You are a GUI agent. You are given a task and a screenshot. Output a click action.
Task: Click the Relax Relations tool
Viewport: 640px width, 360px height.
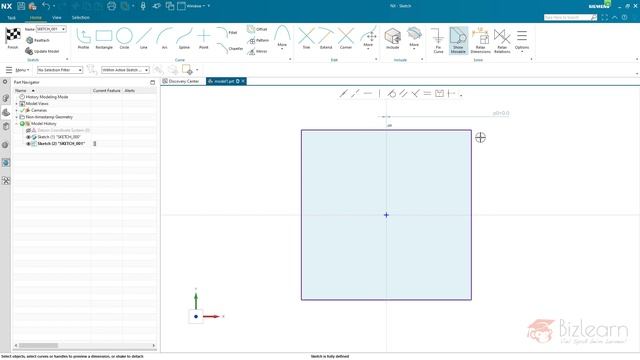click(x=502, y=40)
